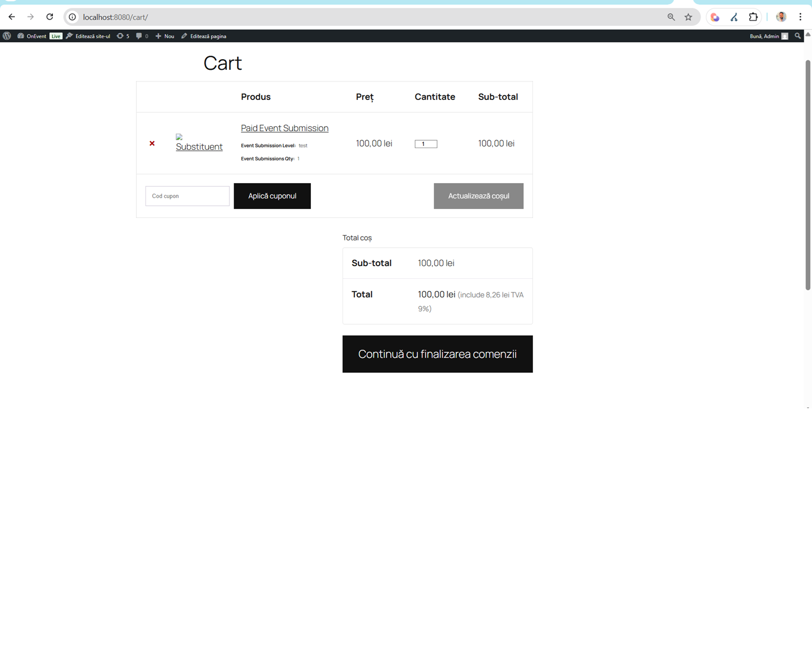Open the browser extensions puzzle icon
The height and width of the screenshot is (665, 812).
tap(753, 17)
